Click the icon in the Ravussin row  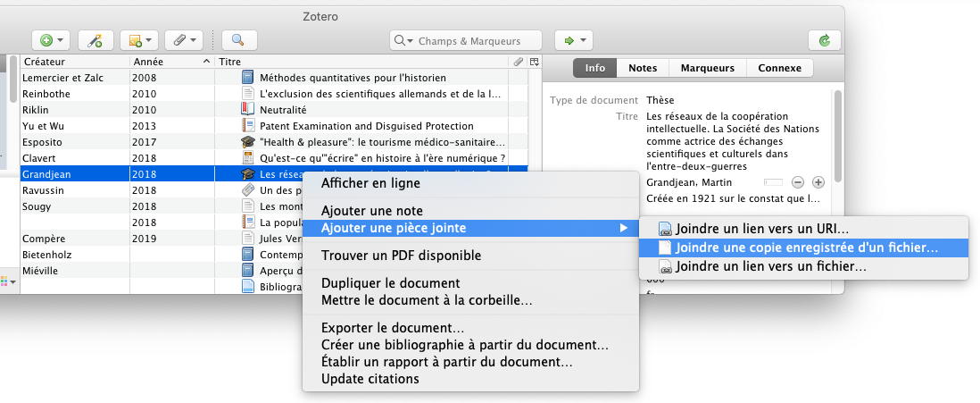click(248, 190)
